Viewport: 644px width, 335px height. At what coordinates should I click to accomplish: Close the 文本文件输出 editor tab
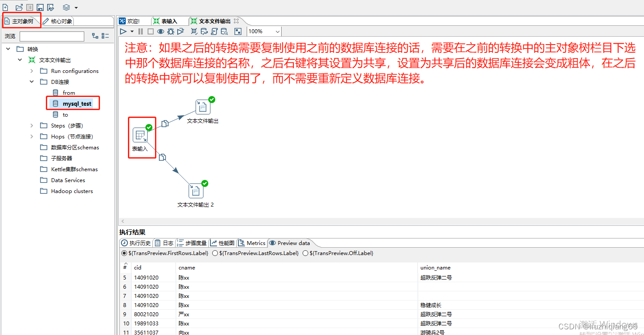click(x=236, y=21)
